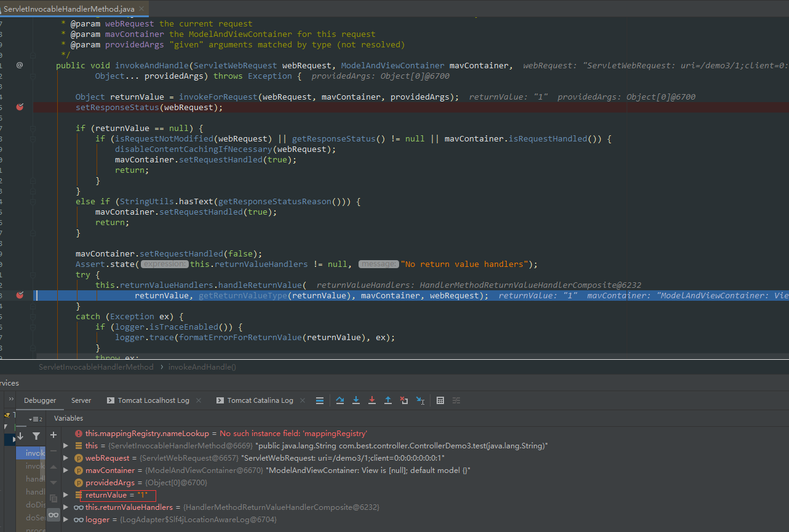Open the thread selector dropdown in Frames
Screen dimensions: 789x532
tap(35, 419)
